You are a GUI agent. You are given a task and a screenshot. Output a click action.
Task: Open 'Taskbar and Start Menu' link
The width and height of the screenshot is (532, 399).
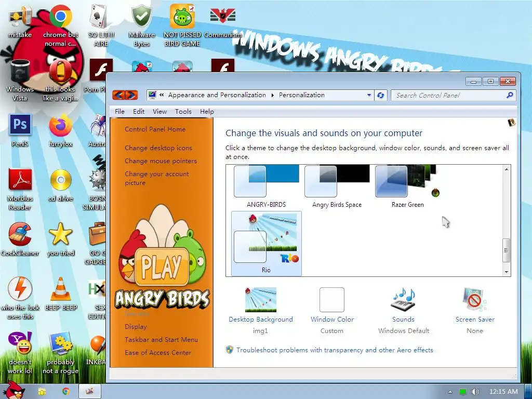click(161, 340)
